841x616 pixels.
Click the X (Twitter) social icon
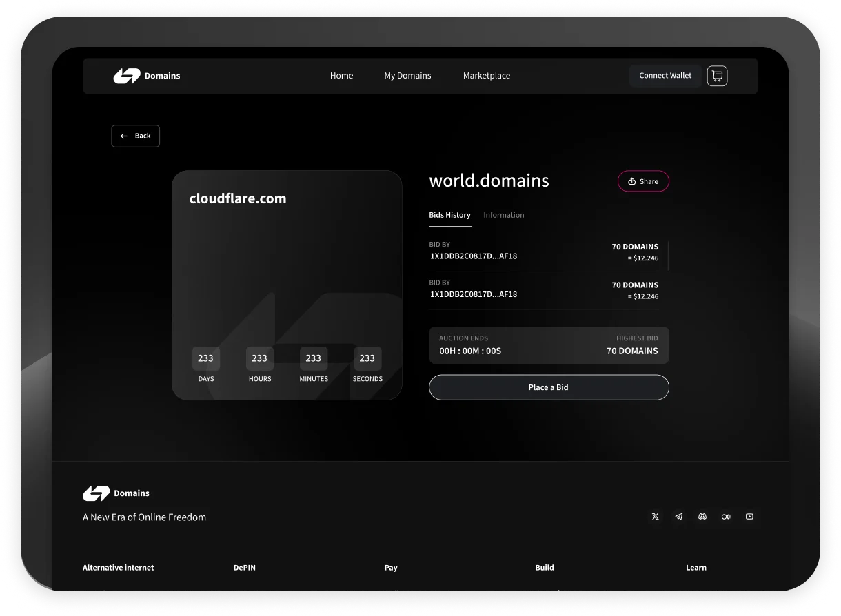[655, 517]
